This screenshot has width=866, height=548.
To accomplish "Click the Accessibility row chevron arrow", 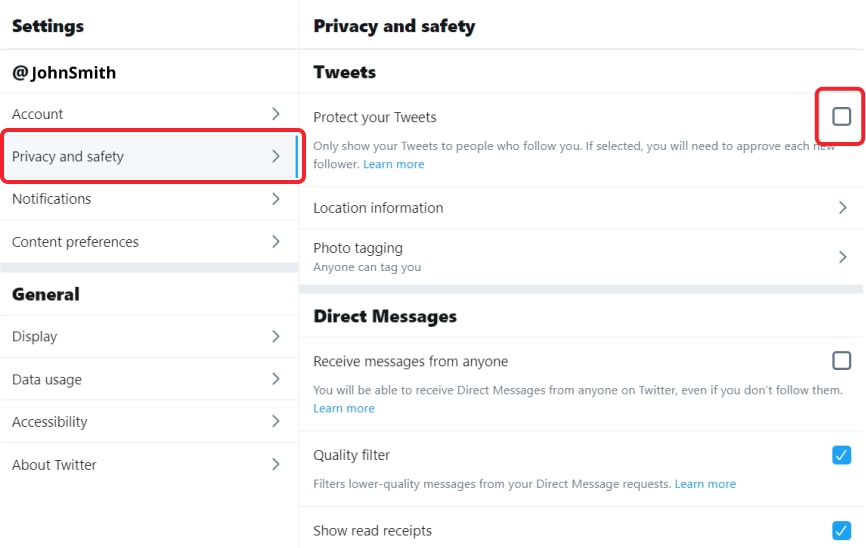I will 276,422.
